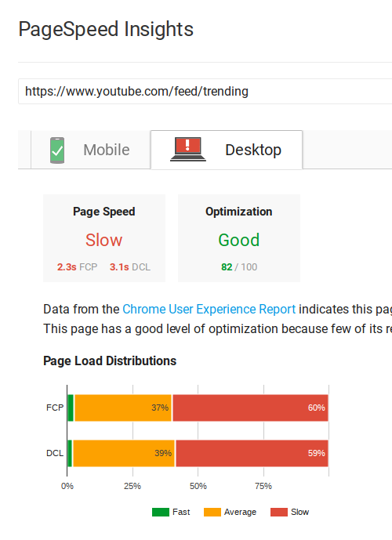Click the Optimization Good summary card
392x540 pixels.
tap(239, 238)
